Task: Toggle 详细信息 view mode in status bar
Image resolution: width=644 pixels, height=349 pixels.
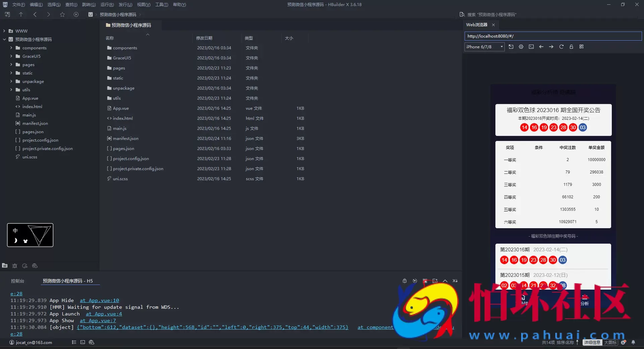Action: tap(592, 342)
